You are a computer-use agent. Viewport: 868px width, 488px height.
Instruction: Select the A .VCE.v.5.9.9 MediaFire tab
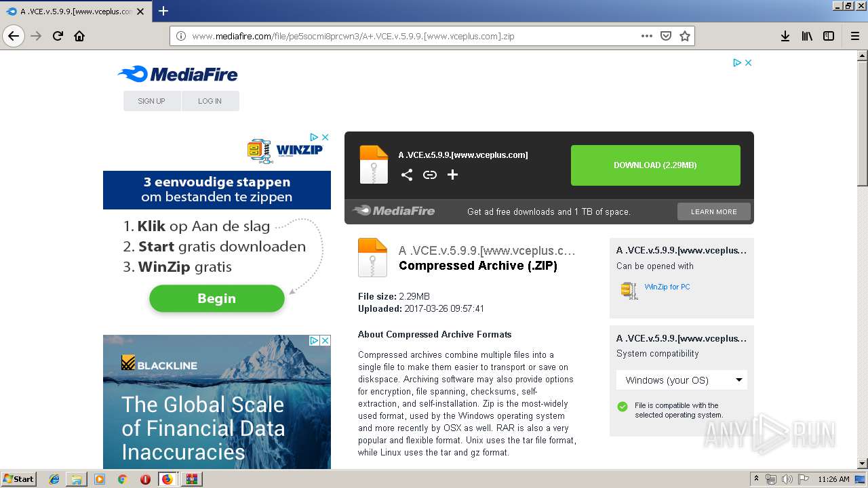(x=75, y=12)
